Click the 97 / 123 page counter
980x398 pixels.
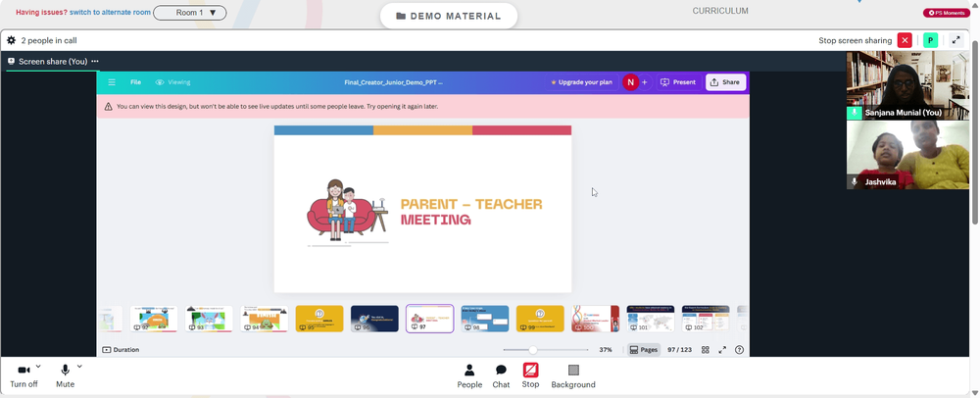click(679, 350)
